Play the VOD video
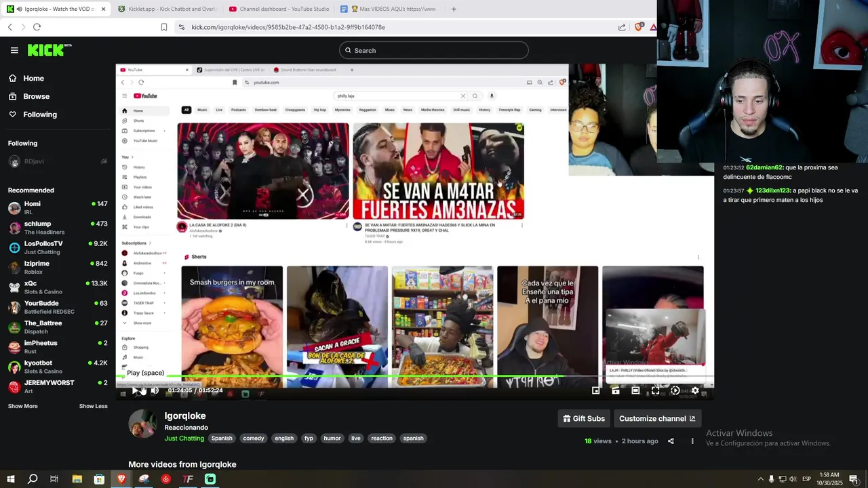 [136, 390]
